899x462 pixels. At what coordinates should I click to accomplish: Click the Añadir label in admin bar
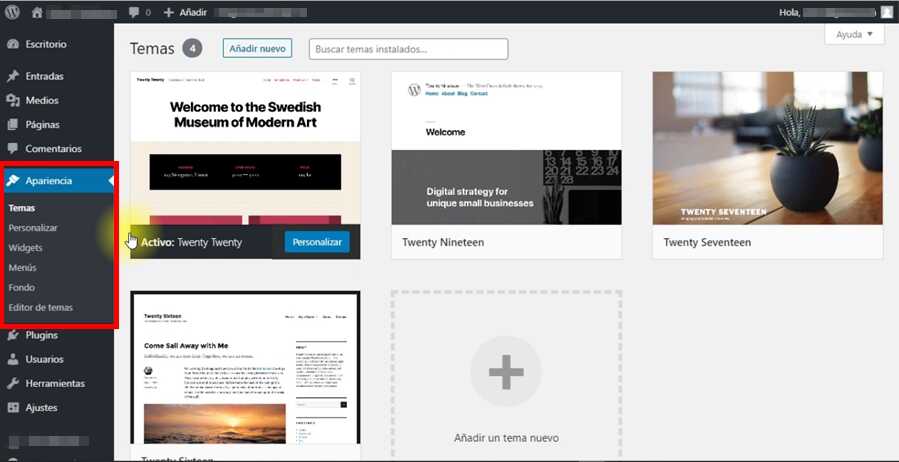193,12
